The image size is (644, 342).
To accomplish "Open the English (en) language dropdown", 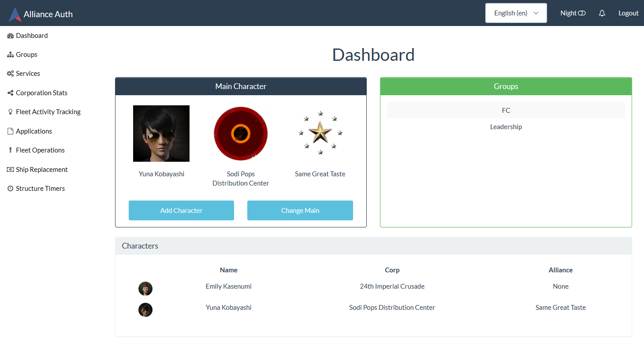I will point(516,13).
